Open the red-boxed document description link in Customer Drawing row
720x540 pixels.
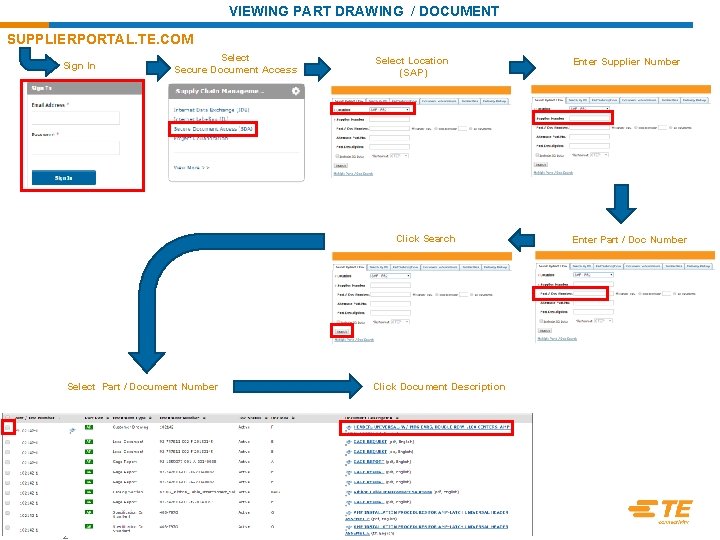click(432, 427)
